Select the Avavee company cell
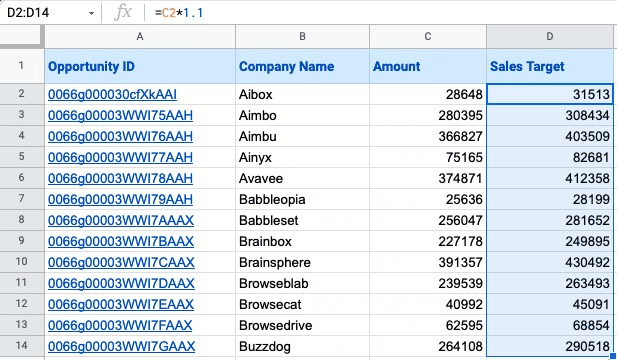This screenshot has width=617, height=360. 302,178
